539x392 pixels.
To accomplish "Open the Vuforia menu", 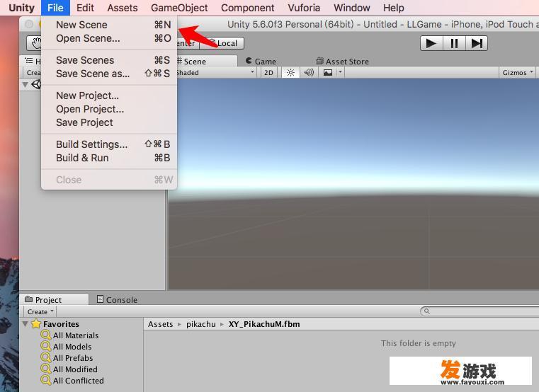I will pos(304,8).
